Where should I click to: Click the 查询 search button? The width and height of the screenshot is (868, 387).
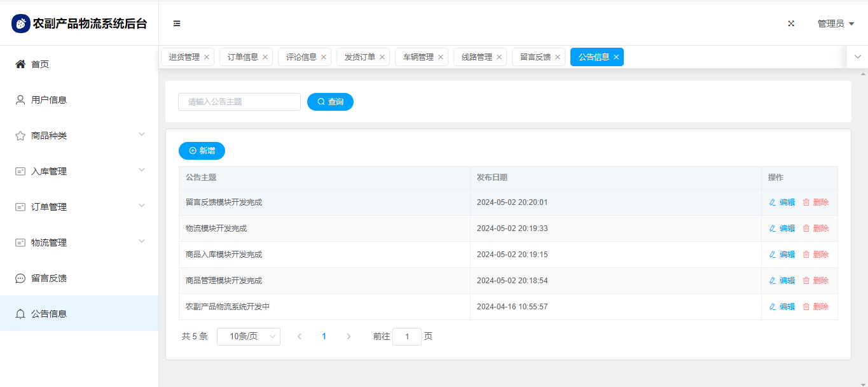pos(330,102)
